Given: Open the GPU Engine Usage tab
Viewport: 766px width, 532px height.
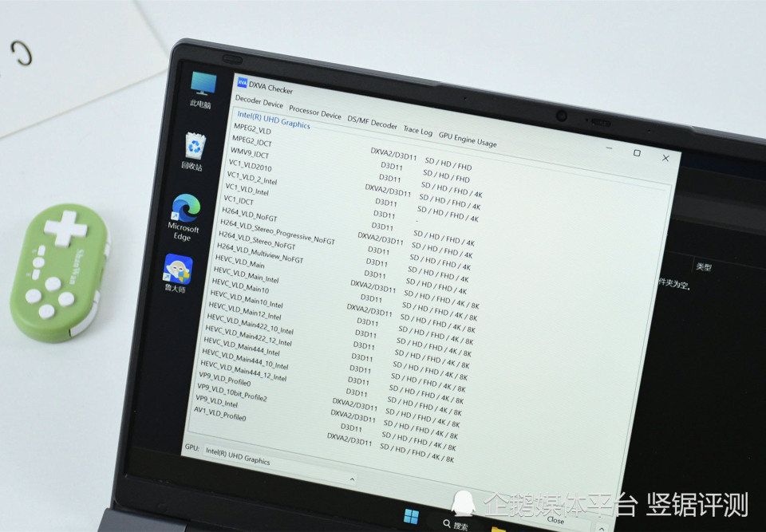Looking at the screenshot, I should [468, 140].
